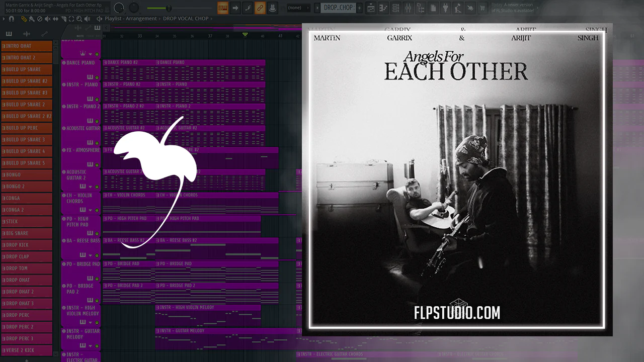Select the Mute tool in playlist toolbar

[47, 19]
